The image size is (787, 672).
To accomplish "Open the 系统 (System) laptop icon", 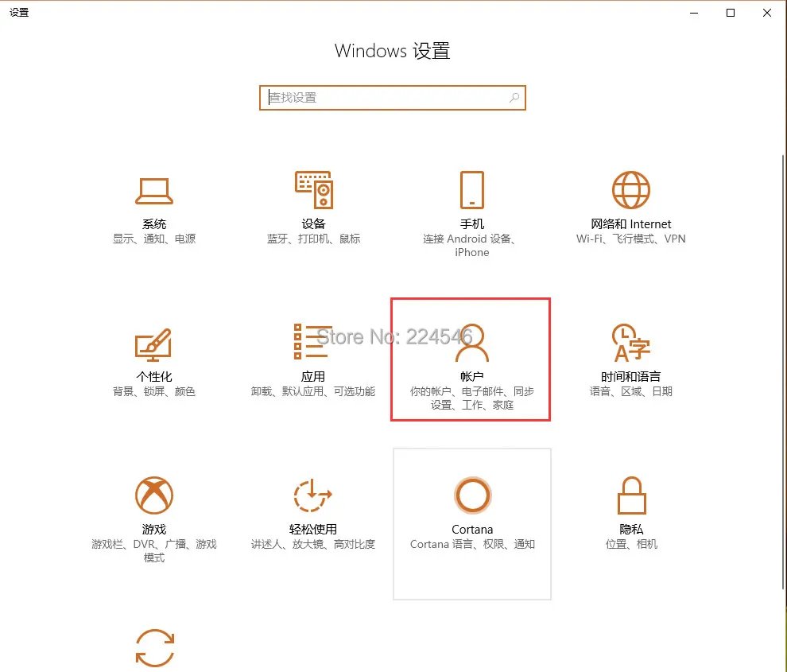I will (154, 191).
